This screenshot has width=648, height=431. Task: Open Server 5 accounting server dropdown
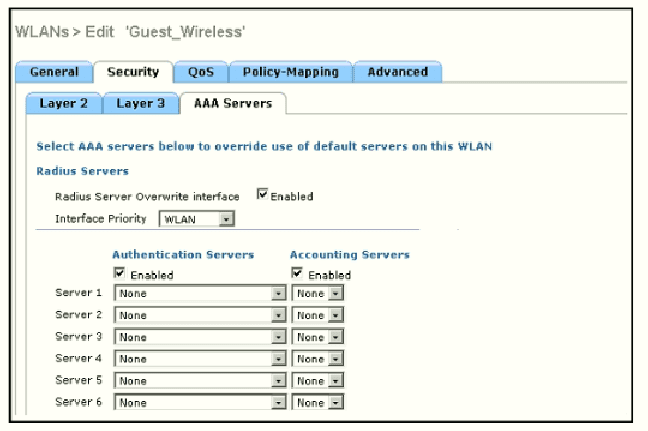pyautogui.click(x=317, y=381)
